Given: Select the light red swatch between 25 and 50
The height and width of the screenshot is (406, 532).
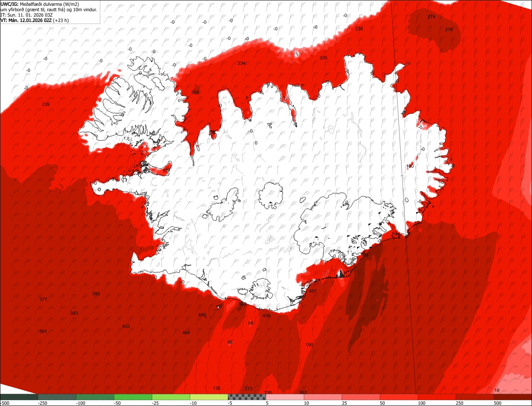Looking at the screenshot, I should tap(361, 397).
